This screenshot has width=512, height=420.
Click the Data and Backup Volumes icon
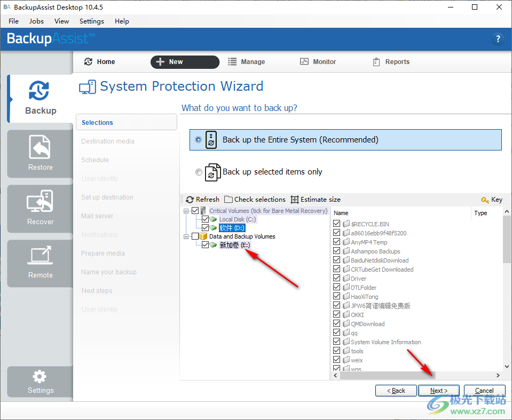203,236
